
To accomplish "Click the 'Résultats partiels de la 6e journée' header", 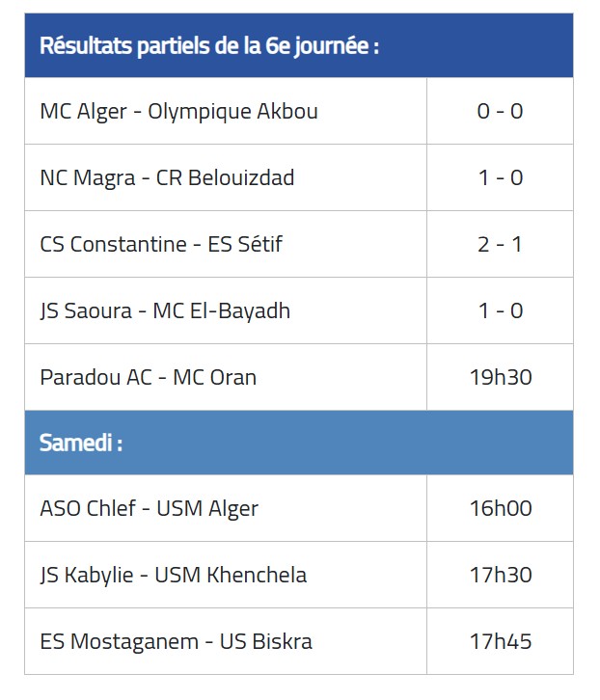I will click(x=209, y=45).
